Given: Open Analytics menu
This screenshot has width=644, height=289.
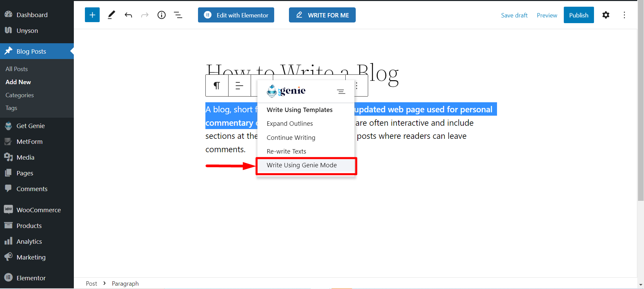Looking at the screenshot, I should pos(37,241).
